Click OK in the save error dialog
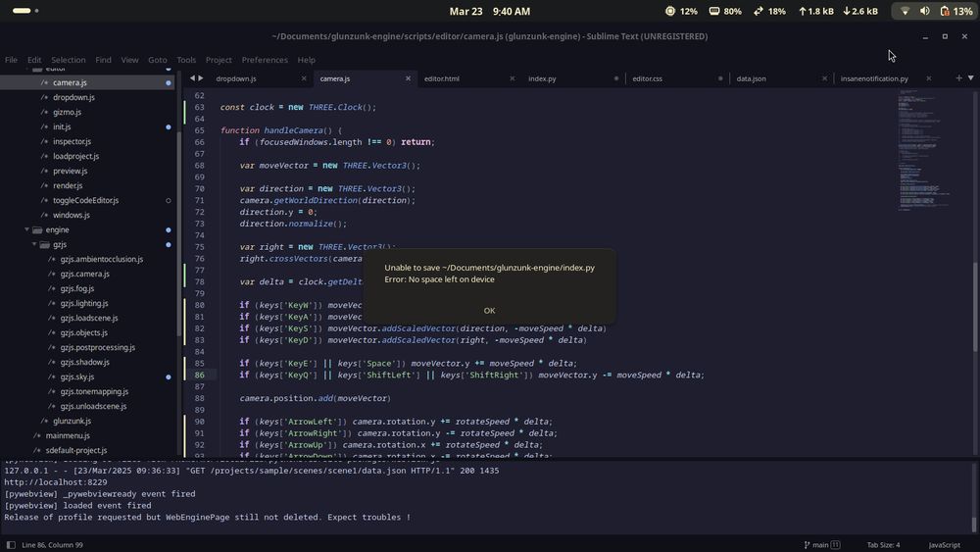This screenshot has width=980, height=552. (489, 311)
